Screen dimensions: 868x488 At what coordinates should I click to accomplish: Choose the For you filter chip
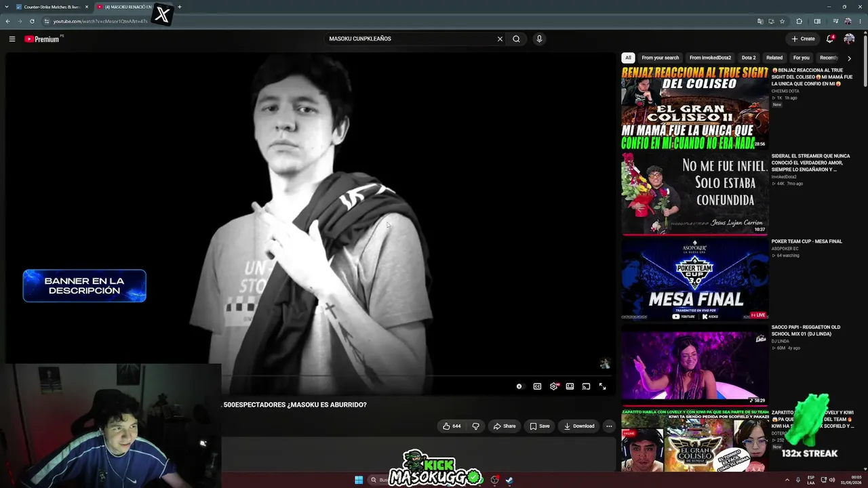coord(802,58)
